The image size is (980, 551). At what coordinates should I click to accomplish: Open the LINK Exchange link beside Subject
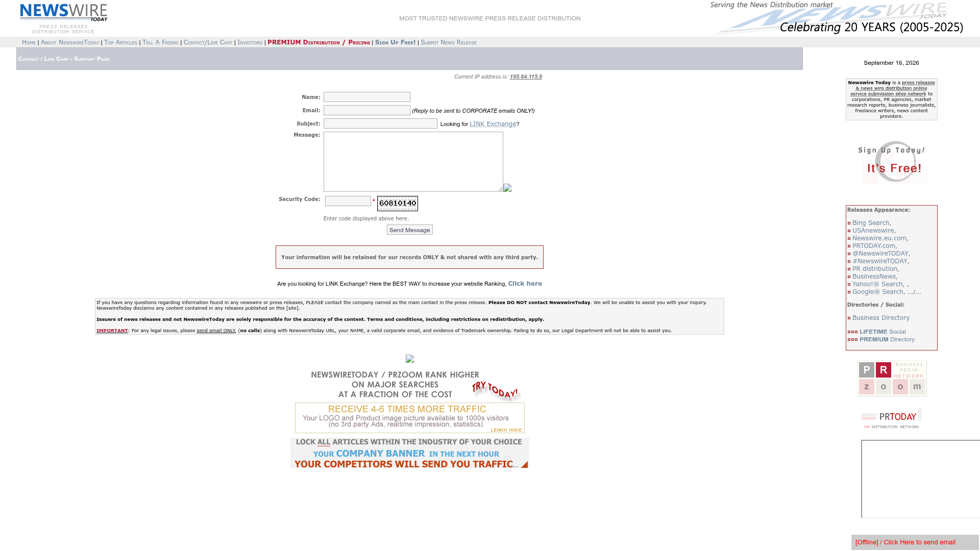(x=493, y=124)
